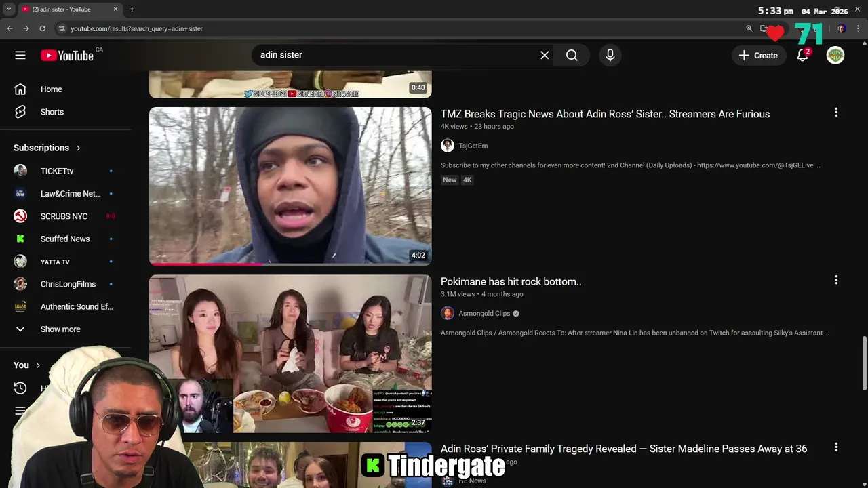Reload the page with refresh icon

tap(42, 28)
